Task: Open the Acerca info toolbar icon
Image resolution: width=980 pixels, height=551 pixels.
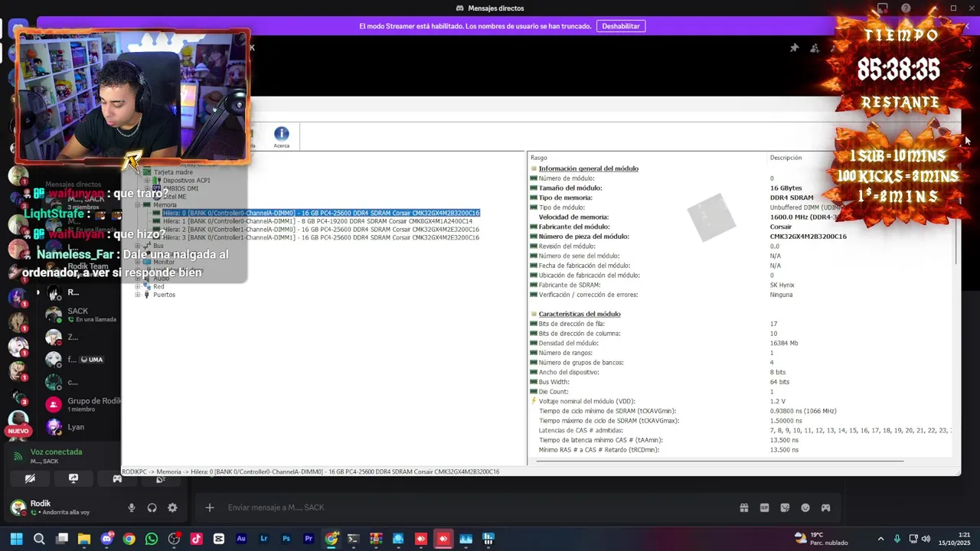Action: (x=281, y=137)
